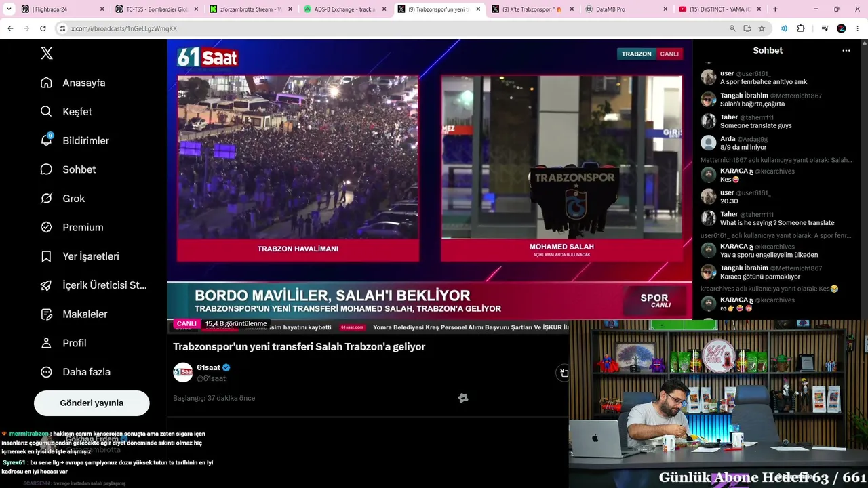The height and width of the screenshot is (488, 868).
Task: Click the CANLI live badge above the title
Action: click(x=186, y=324)
